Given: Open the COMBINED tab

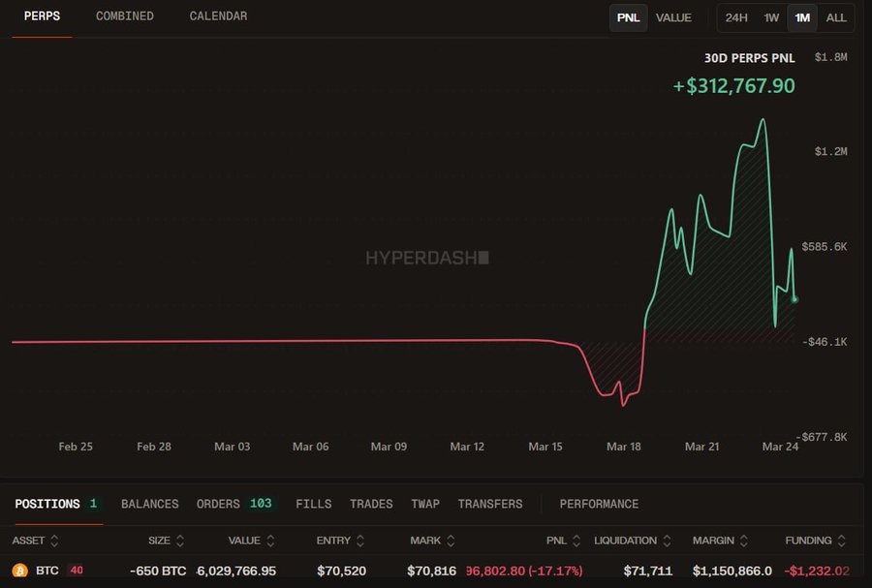Looking at the screenshot, I should [x=125, y=16].
